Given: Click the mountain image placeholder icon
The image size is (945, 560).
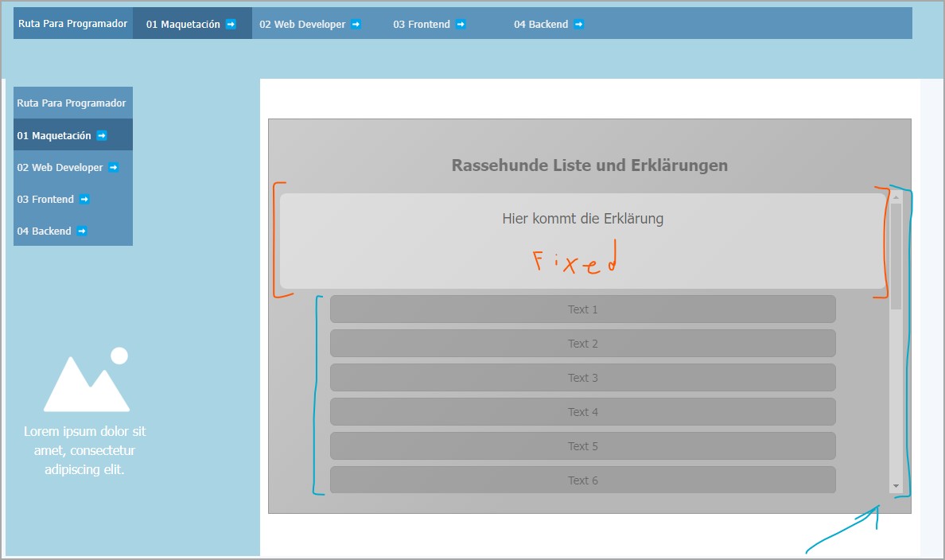Looking at the screenshot, I should 86,380.
